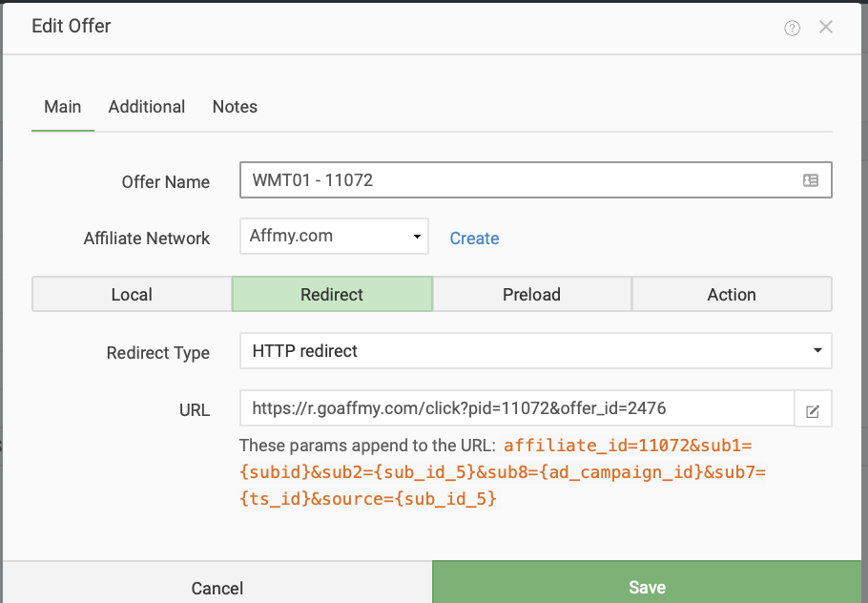Click the help question mark icon

tap(792, 28)
